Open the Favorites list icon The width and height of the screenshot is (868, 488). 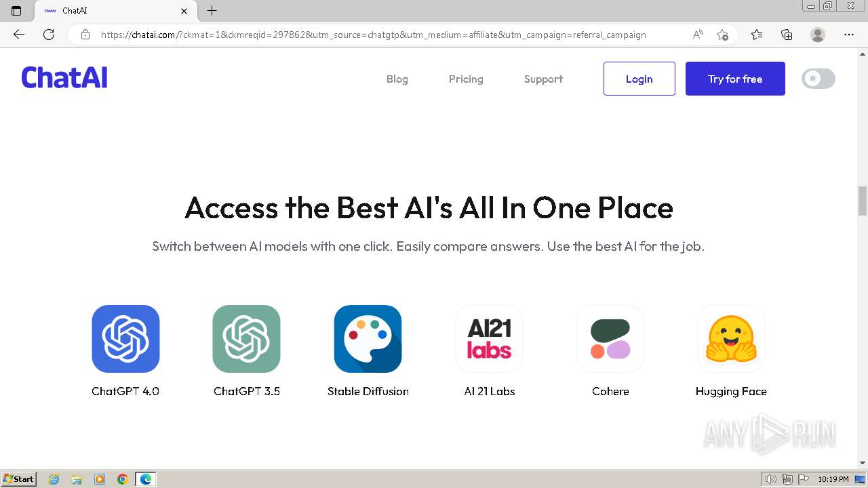(757, 35)
